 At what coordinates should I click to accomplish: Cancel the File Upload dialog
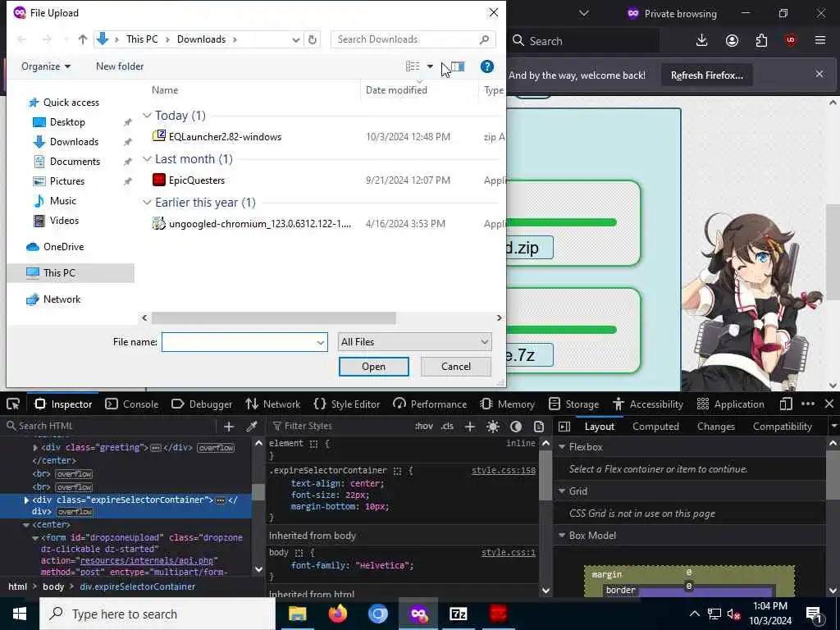[x=456, y=367]
